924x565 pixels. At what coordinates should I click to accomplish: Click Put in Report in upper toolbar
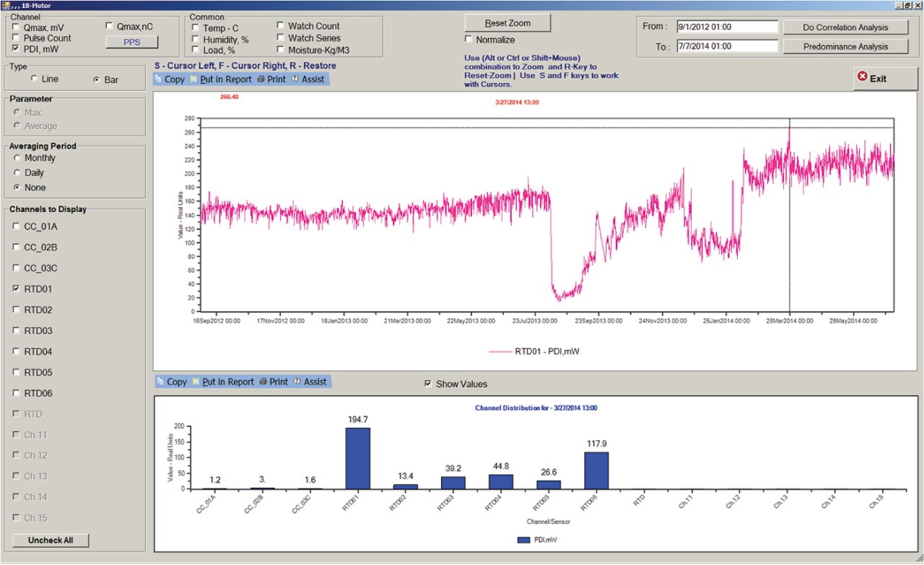click(x=225, y=79)
